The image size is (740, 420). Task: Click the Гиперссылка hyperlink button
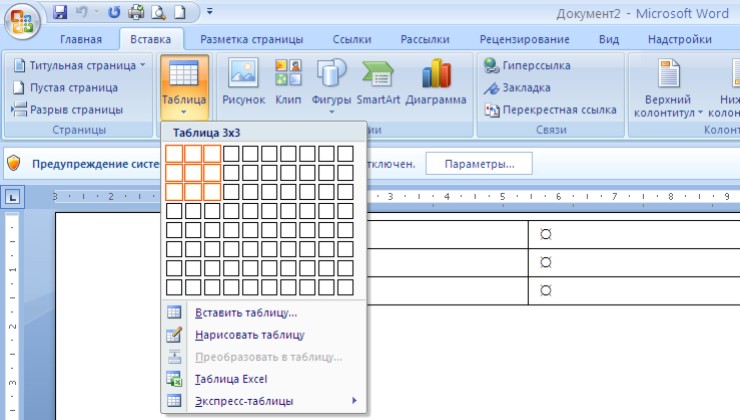(527, 65)
